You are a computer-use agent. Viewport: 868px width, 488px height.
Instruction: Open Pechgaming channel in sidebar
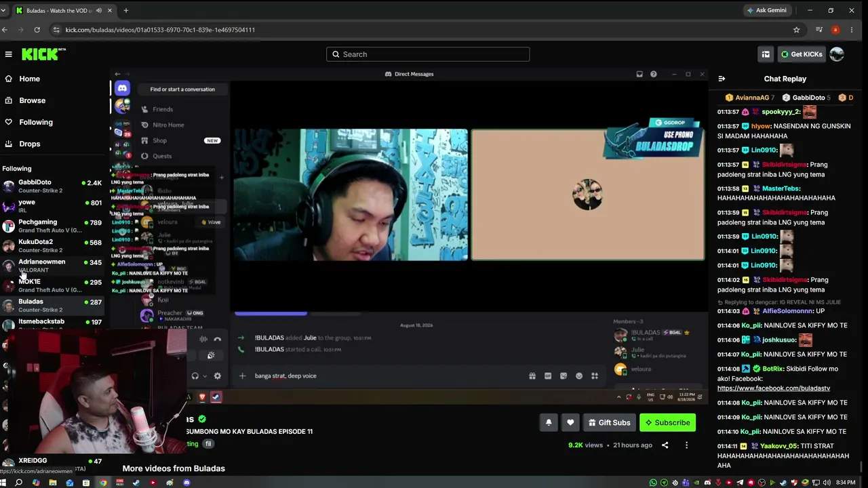click(x=53, y=225)
